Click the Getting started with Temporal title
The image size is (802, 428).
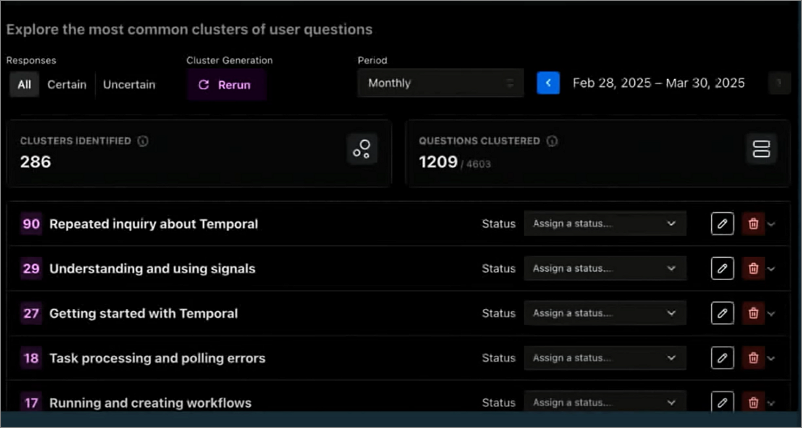144,313
